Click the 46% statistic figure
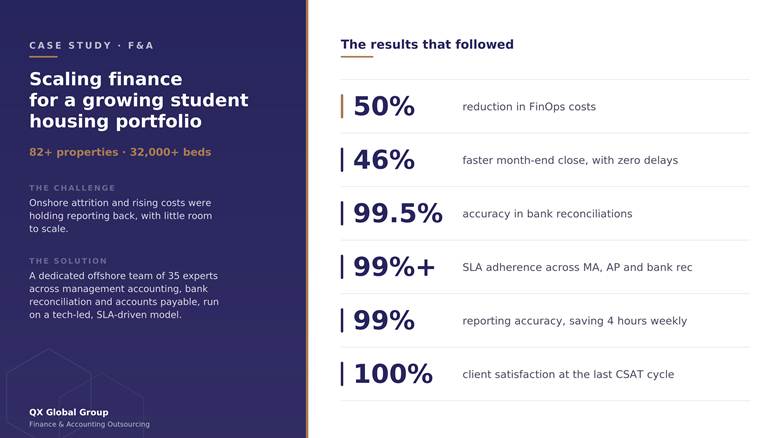Viewport: 779px width, 438px height. (384, 160)
